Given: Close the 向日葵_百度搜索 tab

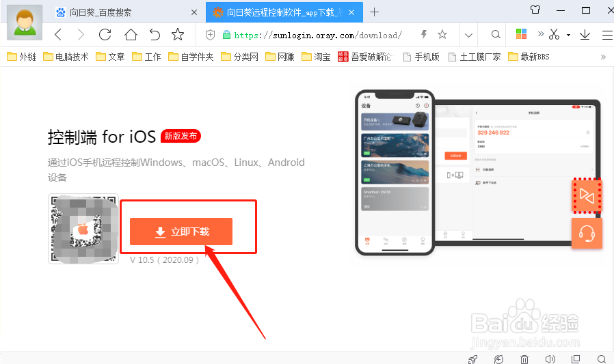Looking at the screenshot, I should pos(193,12).
